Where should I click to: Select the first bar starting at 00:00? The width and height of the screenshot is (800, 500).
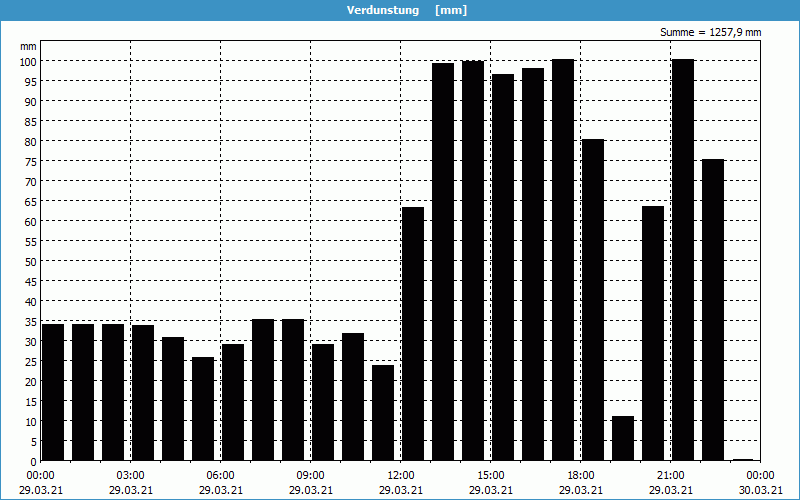(53, 392)
